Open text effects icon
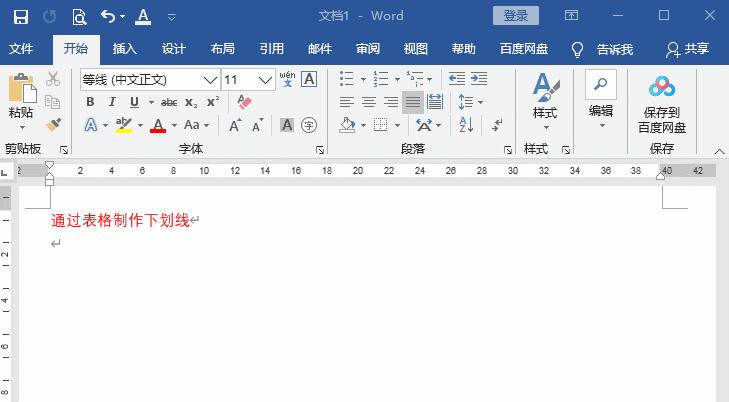 [x=91, y=125]
